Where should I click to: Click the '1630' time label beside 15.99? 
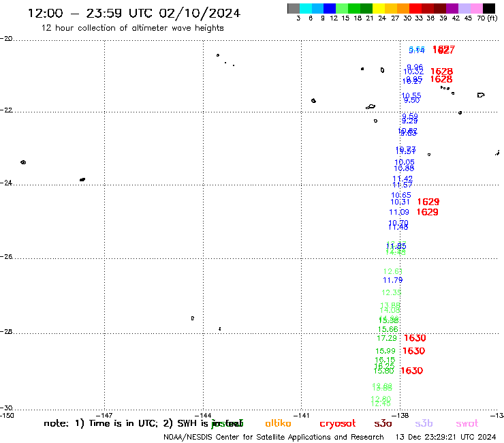414,351
